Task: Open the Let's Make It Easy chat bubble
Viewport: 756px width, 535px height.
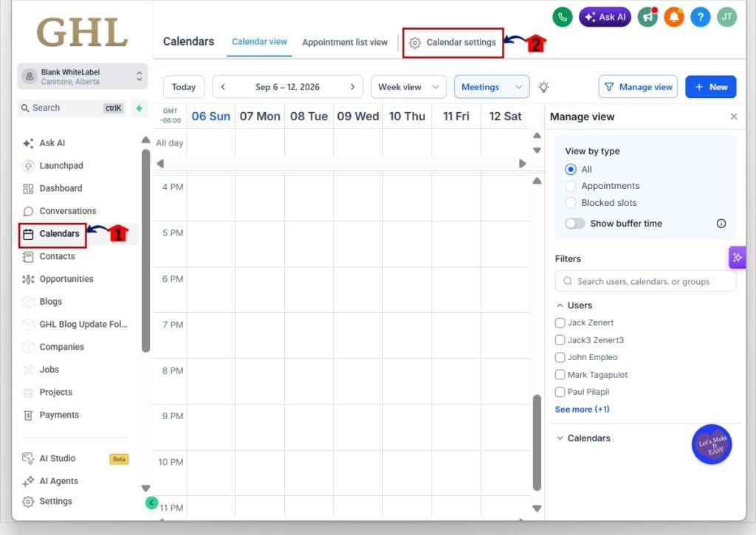Action: pos(712,444)
